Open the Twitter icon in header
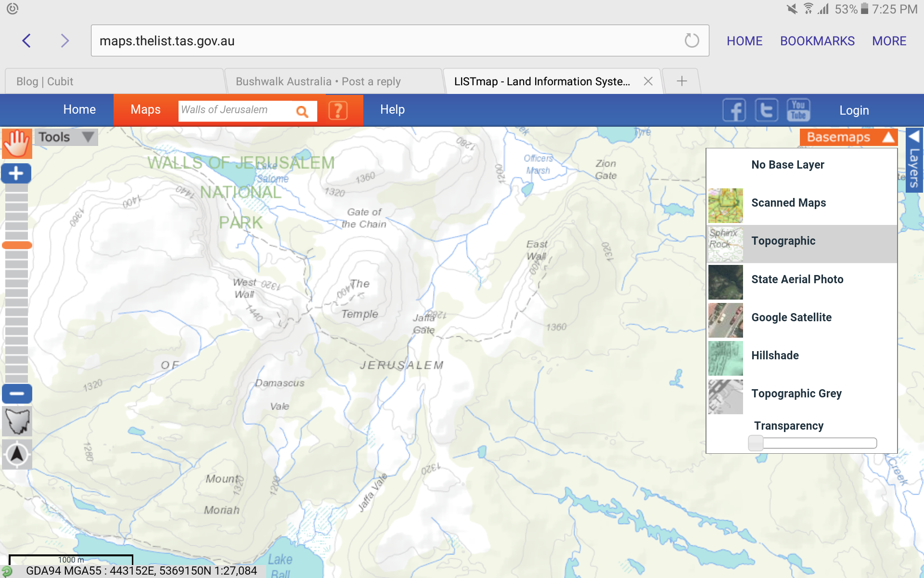The image size is (924, 578). pyautogui.click(x=766, y=110)
